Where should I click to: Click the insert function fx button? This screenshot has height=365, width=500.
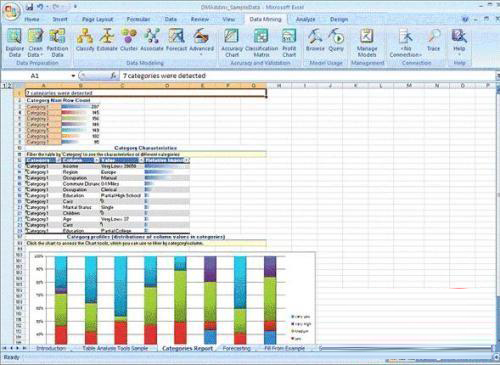pos(113,76)
